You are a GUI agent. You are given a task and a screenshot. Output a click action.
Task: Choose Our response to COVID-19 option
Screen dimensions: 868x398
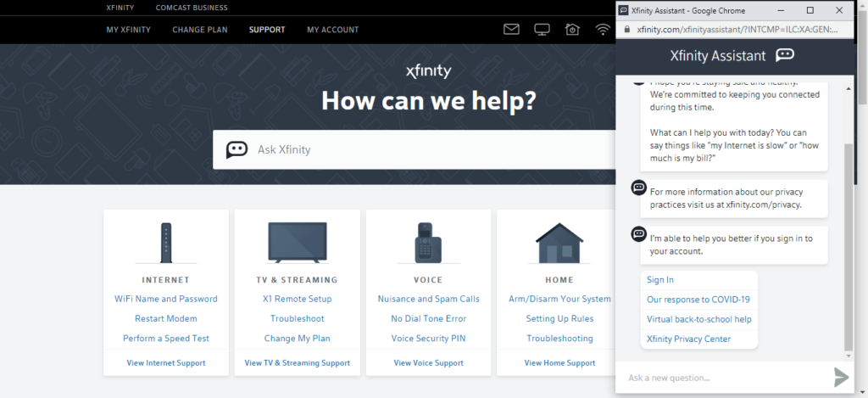(x=699, y=300)
